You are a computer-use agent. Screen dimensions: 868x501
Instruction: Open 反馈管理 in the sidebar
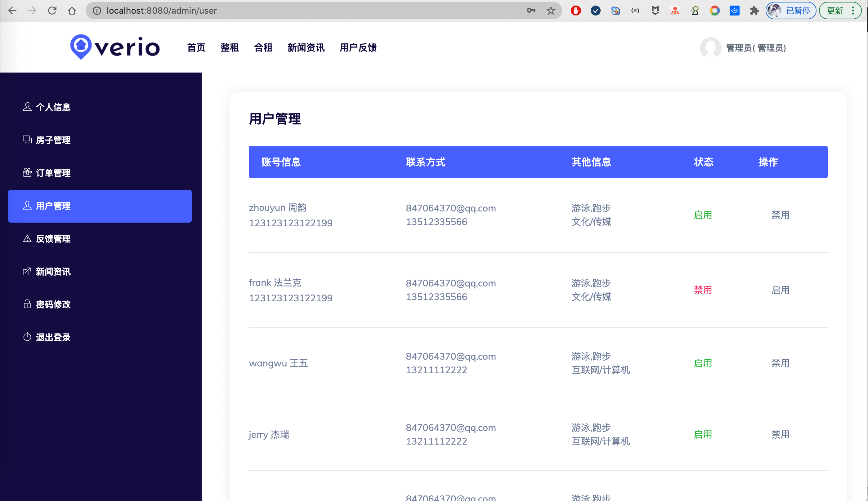click(x=53, y=238)
